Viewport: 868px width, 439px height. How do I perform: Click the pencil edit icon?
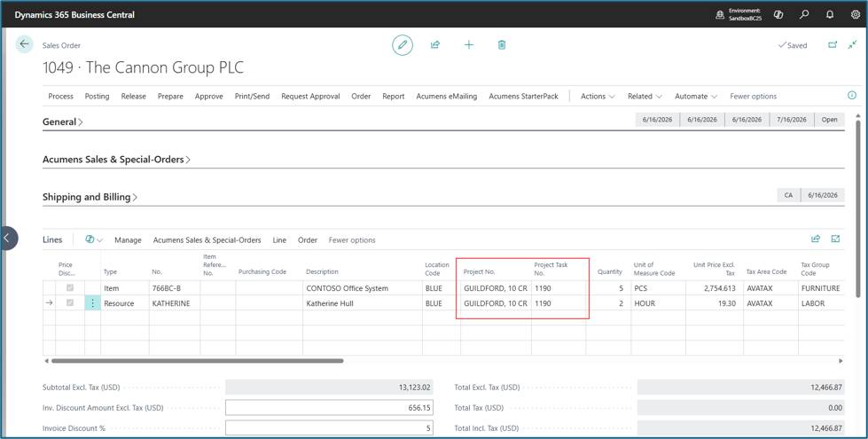pyautogui.click(x=403, y=45)
